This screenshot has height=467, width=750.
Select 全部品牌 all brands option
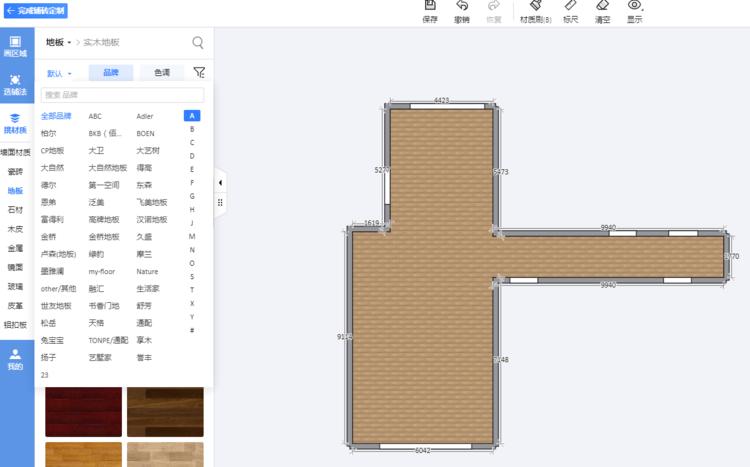[56, 116]
